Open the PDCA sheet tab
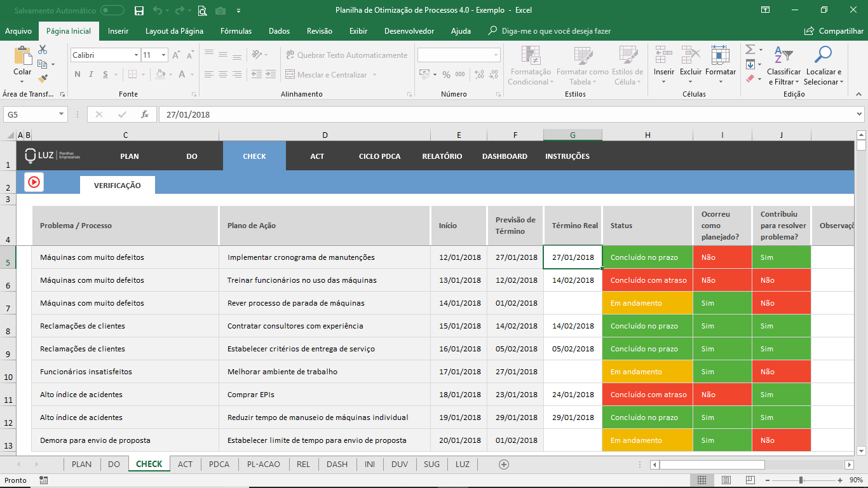 tap(219, 464)
